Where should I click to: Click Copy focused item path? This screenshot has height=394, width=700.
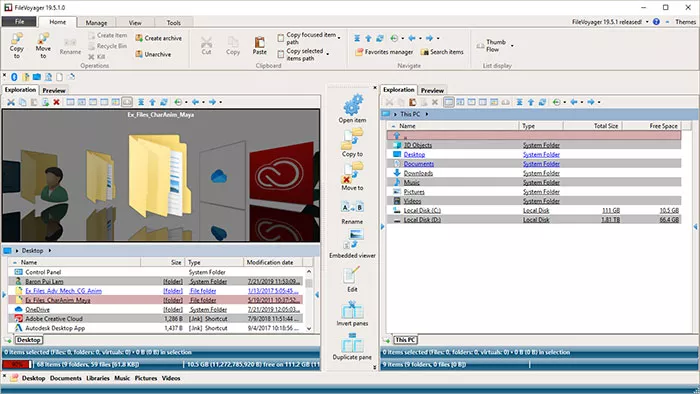point(306,38)
